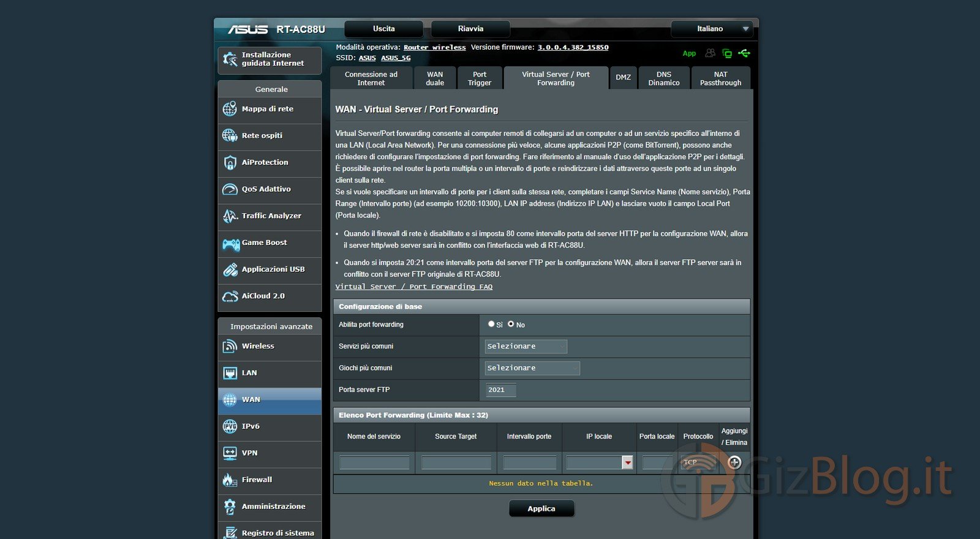Open the Quick Internet Setup wizard icon
This screenshot has height=539, width=980.
[x=230, y=59]
